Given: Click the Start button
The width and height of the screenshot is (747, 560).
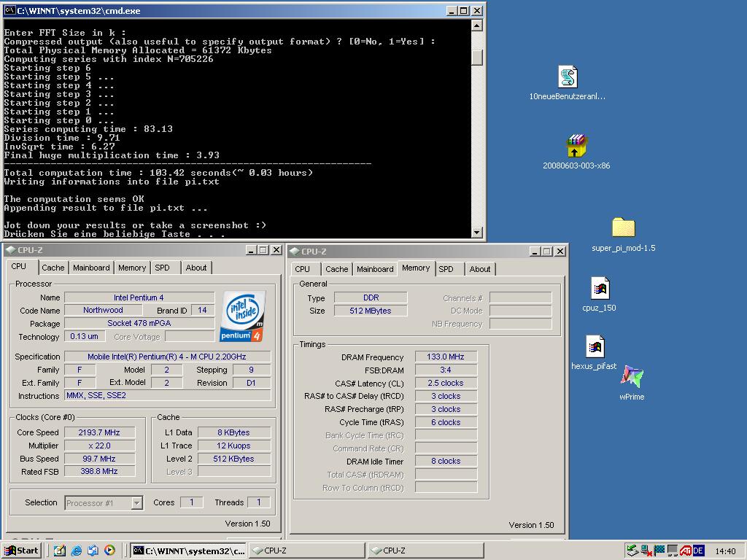Looking at the screenshot, I should (21, 551).
